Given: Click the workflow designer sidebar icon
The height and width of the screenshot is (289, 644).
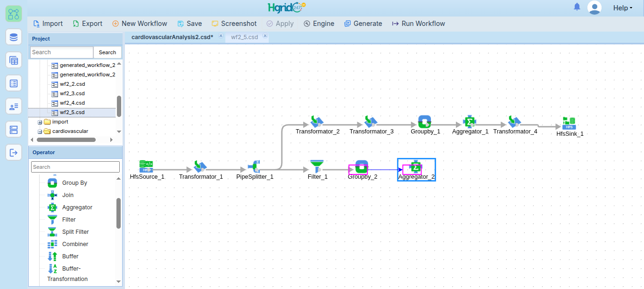Looking at the screenshot, I should point(14,14).
